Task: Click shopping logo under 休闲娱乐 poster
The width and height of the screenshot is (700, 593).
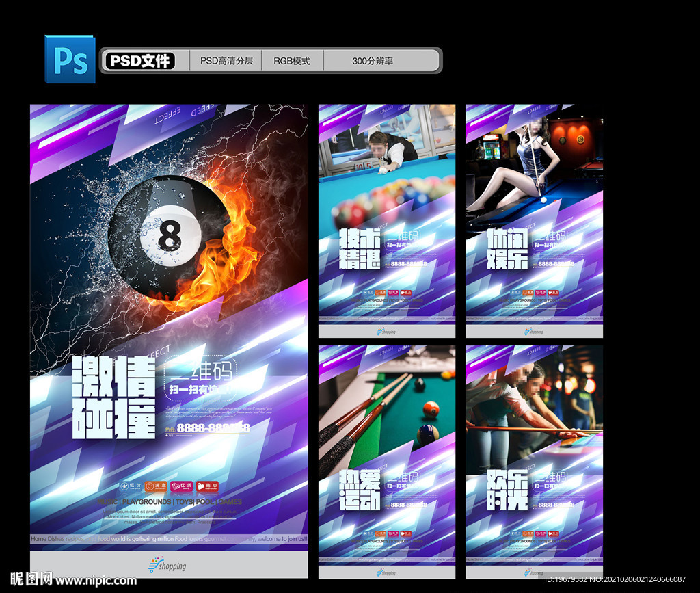Action: click(534, 331)
